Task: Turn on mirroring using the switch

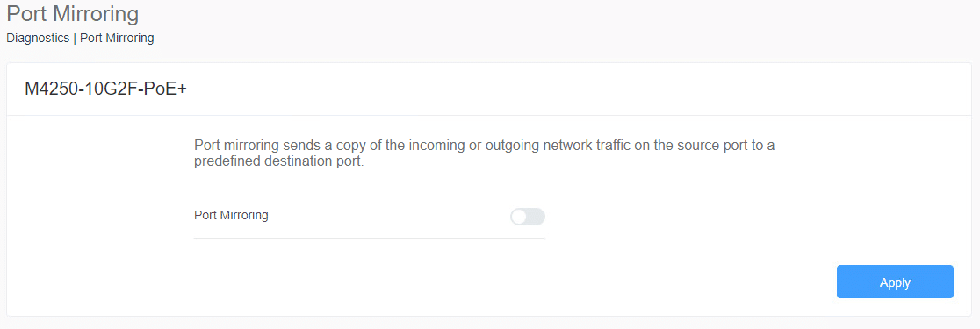Action: click(x=528, y=217)
